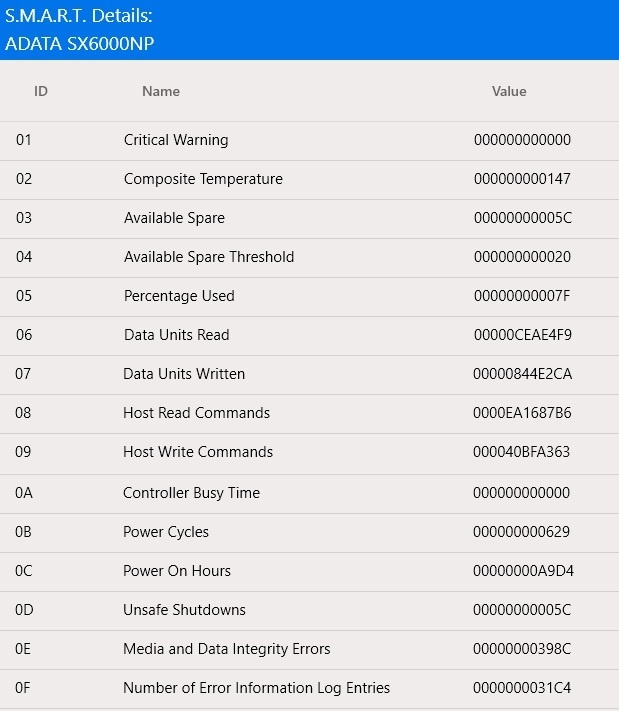The height and width of the screenshot is (711, 619).
Task: Select the Host Write Commands name
Action: (x=198, y=452)
